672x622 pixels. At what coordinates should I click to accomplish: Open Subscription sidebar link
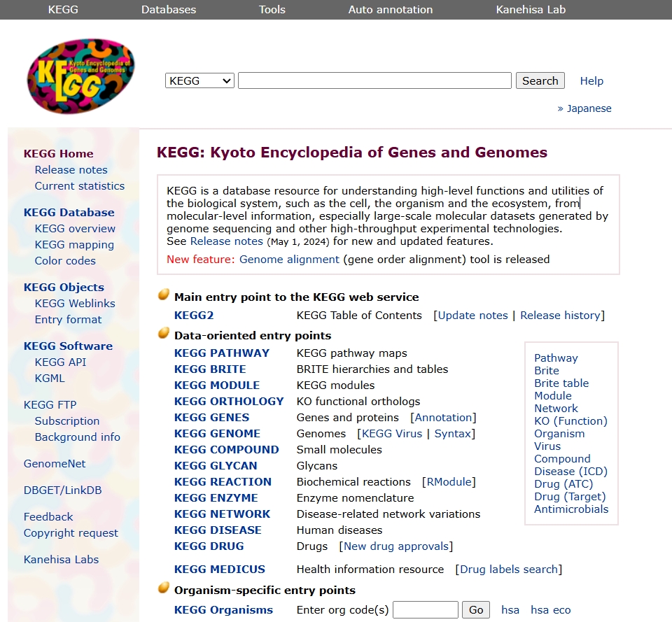pyautogui.click(x=67, y=420)
